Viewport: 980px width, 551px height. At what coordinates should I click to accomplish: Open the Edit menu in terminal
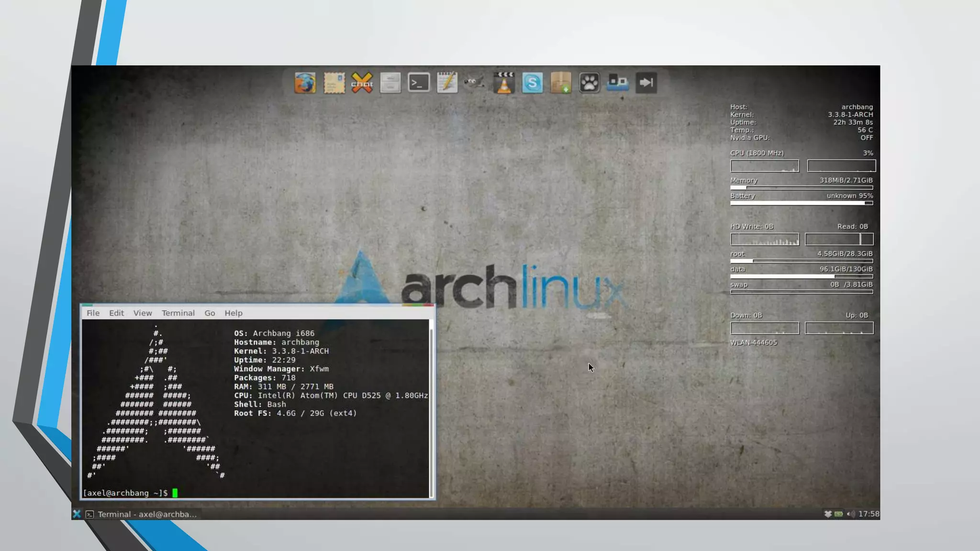116,313
